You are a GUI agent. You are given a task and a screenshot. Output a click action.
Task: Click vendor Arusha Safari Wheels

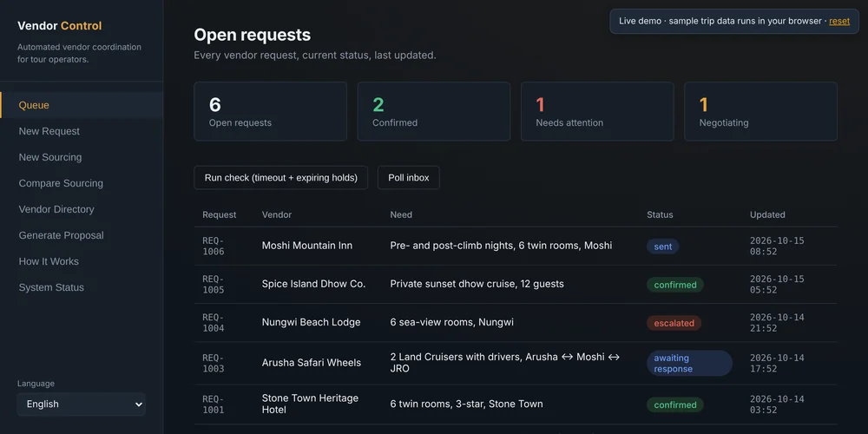[312, 363]
